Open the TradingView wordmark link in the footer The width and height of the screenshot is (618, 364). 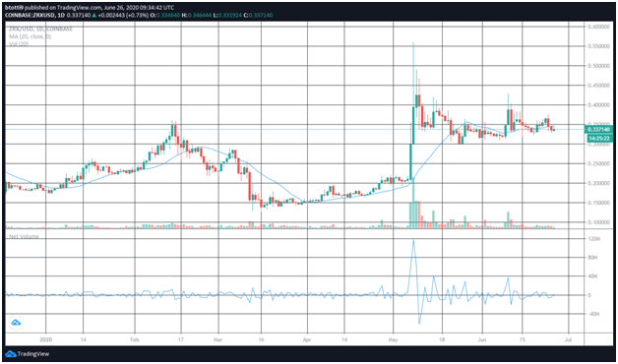[x=32, y=354]
